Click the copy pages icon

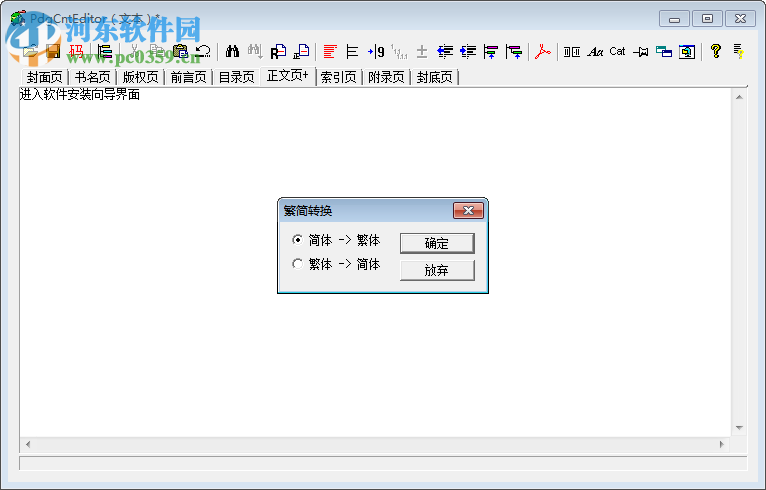157,51
